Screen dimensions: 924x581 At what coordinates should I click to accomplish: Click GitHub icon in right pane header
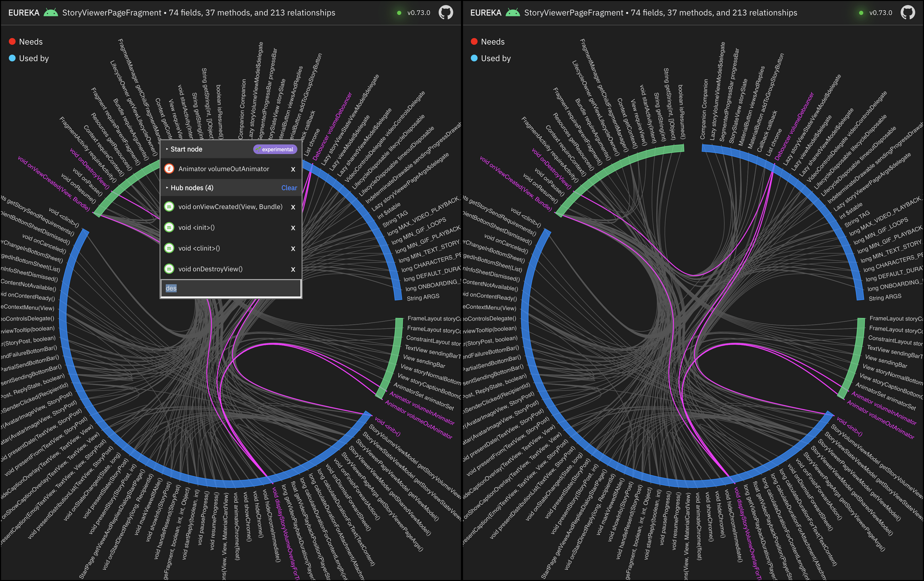point(907,12)
